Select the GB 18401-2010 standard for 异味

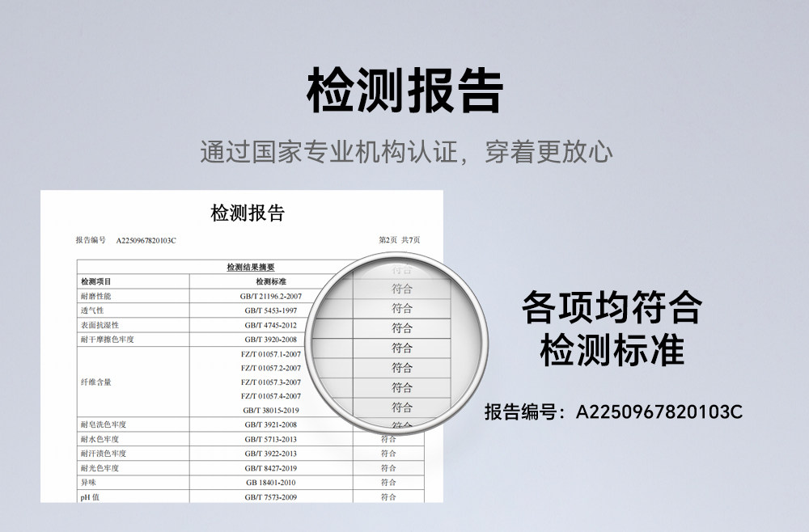(271, 482)
